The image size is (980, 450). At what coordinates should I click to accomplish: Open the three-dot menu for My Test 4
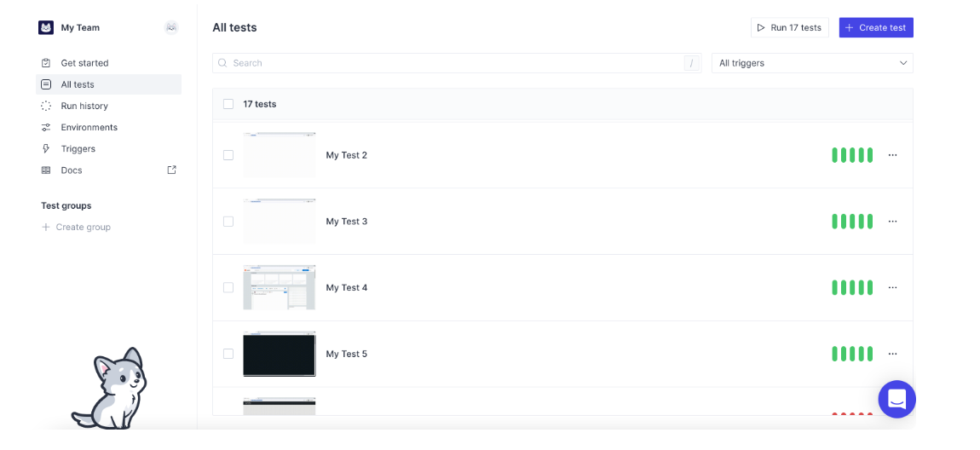tap(892, 287)
